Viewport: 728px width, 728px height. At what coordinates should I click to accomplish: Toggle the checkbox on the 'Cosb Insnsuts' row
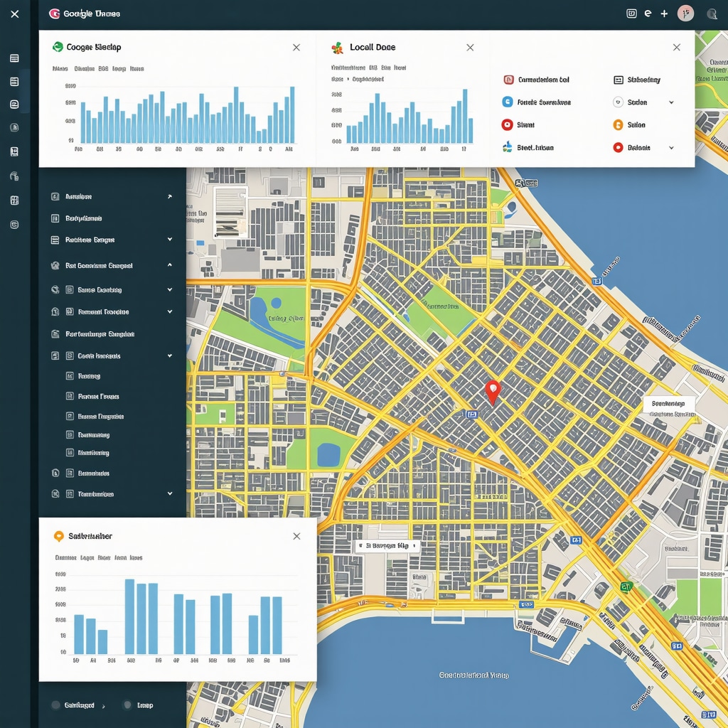tap(70, 355)
